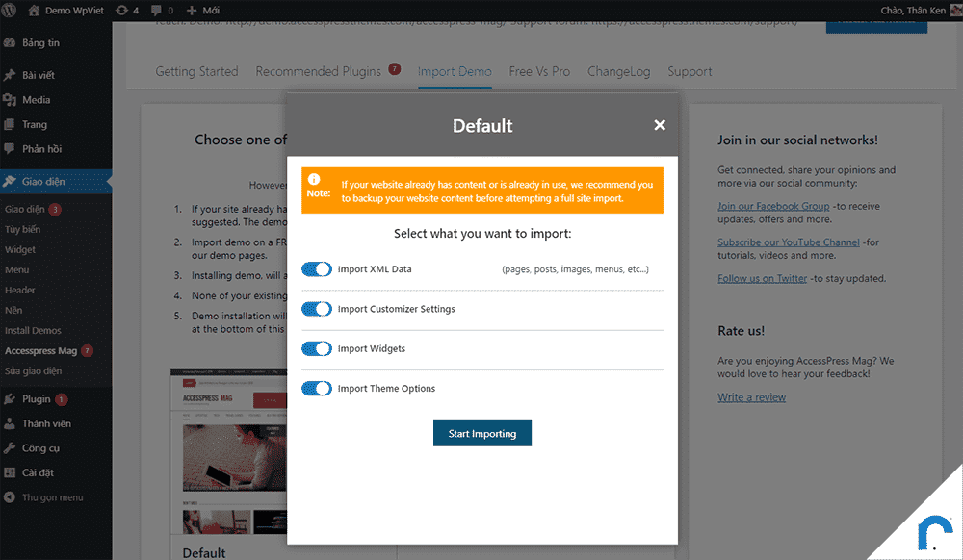Open the Menu submenu item
963x560 pixels.
click(17, 269)
